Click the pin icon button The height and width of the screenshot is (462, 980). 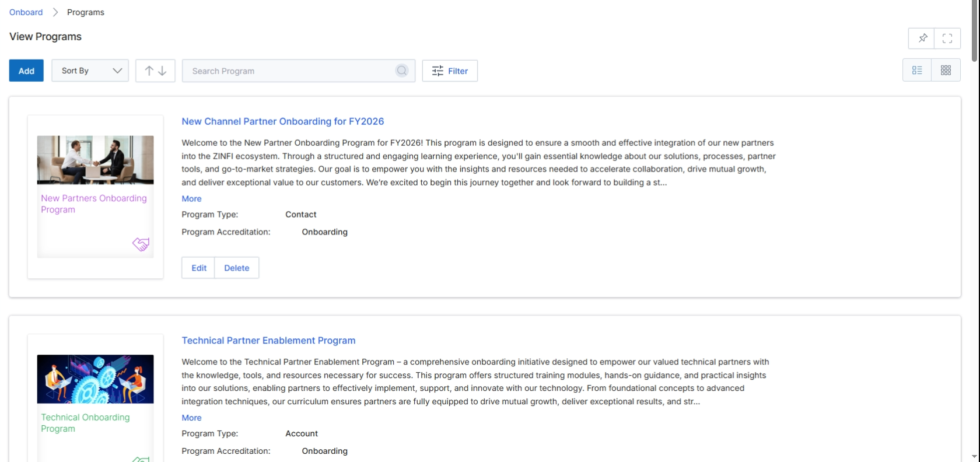(x=922, y=38)
